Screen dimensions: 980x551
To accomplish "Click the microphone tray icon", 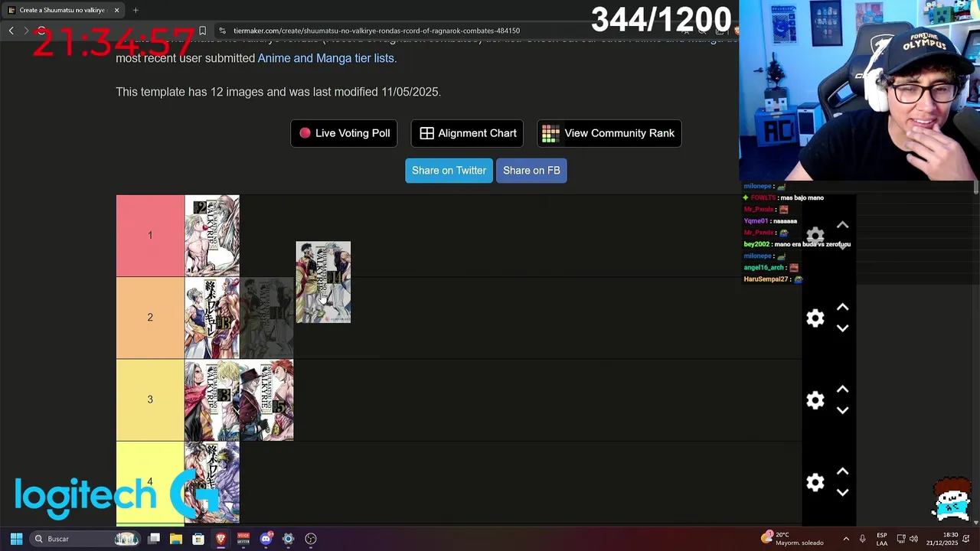I will (862, 539).
